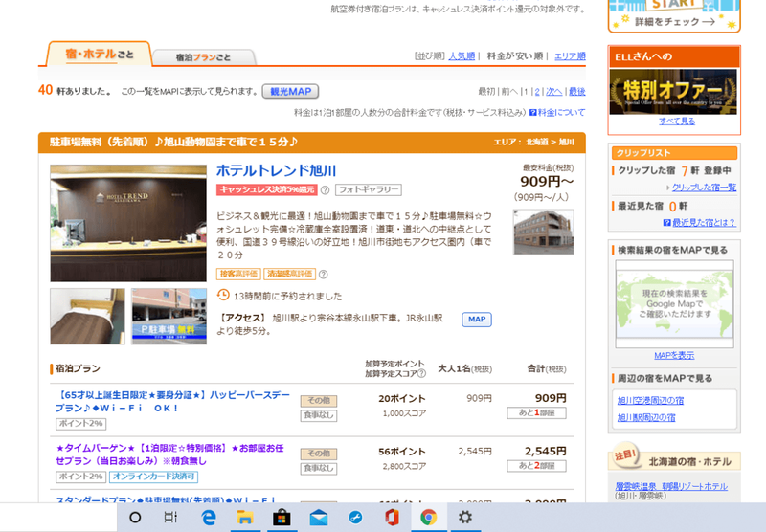Open the タイムバーゲン 1泊限定 plan link

click(x=169, y=454)
